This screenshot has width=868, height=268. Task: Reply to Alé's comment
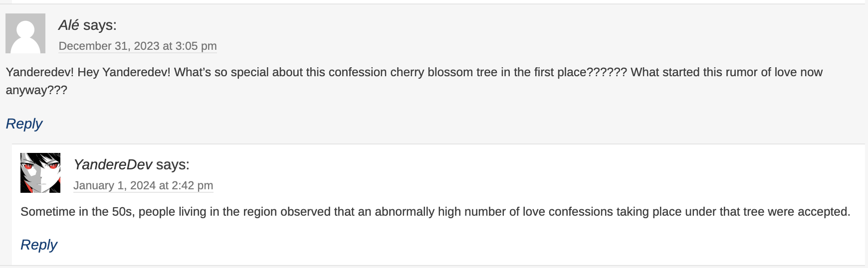[24, 124]
